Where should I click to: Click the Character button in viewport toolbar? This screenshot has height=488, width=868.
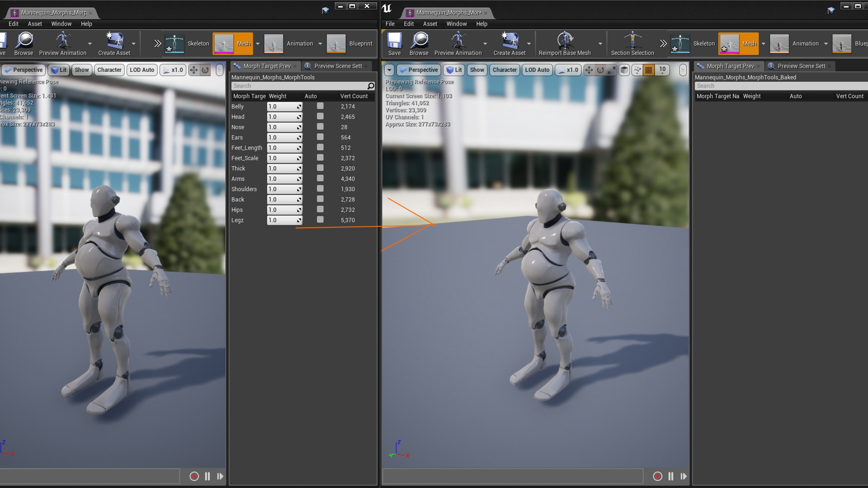pyautogui.click(x=504, y=70)
